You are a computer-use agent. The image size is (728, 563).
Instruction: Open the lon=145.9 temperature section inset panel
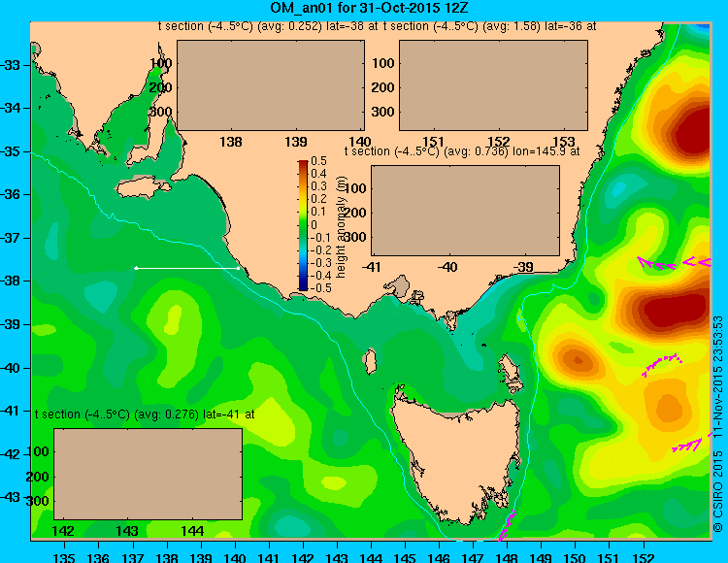click(x=465, y=211)
